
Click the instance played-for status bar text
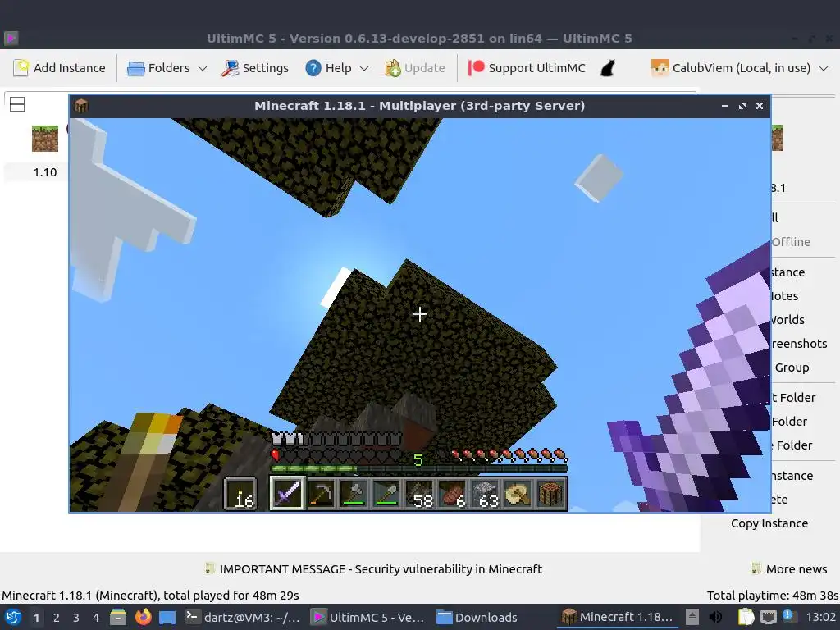(151, 596)
